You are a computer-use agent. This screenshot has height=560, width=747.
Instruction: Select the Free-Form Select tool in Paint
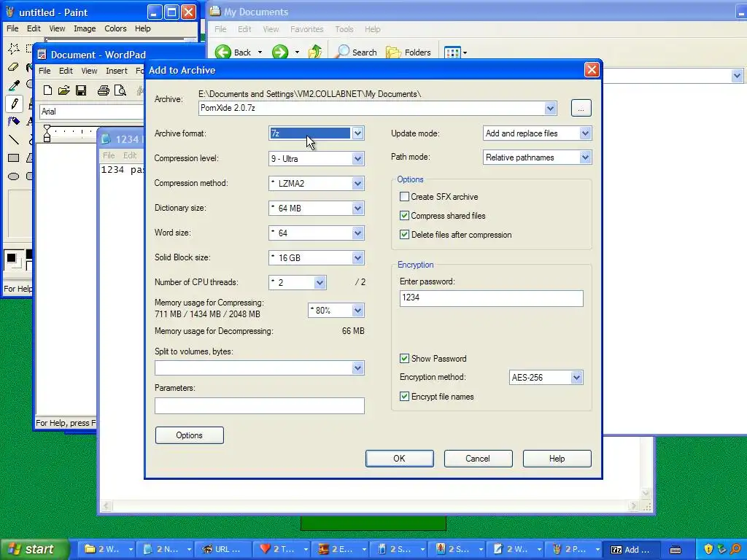pos(13,48)
